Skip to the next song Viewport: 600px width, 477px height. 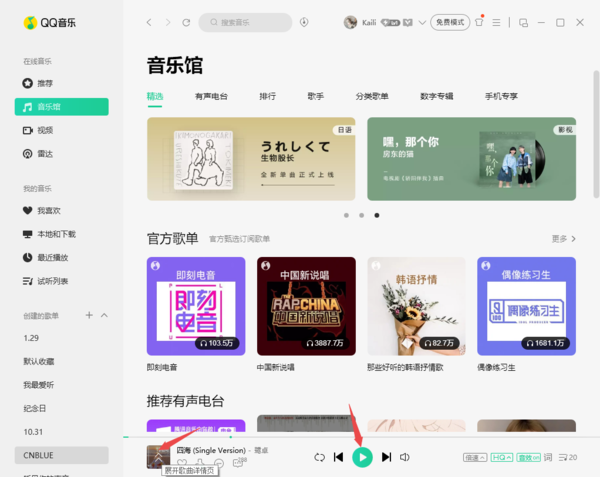pos(386,457)
